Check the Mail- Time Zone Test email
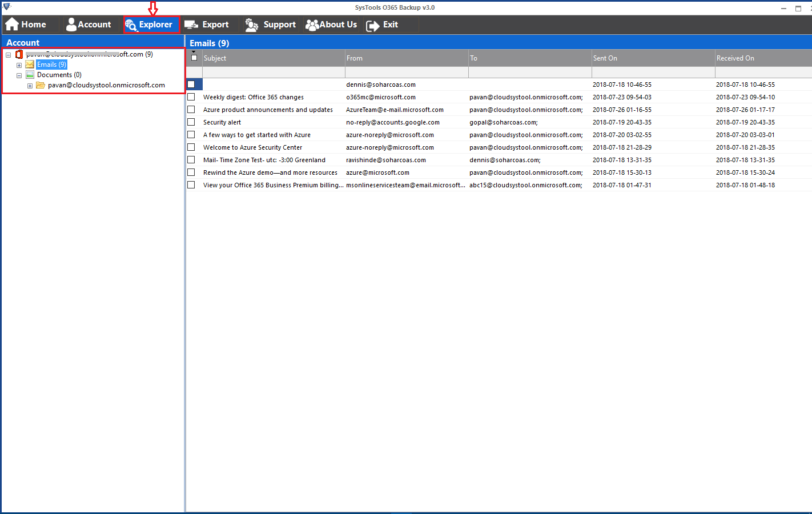The width and height of the screenshot is (812, 514). 191,159
